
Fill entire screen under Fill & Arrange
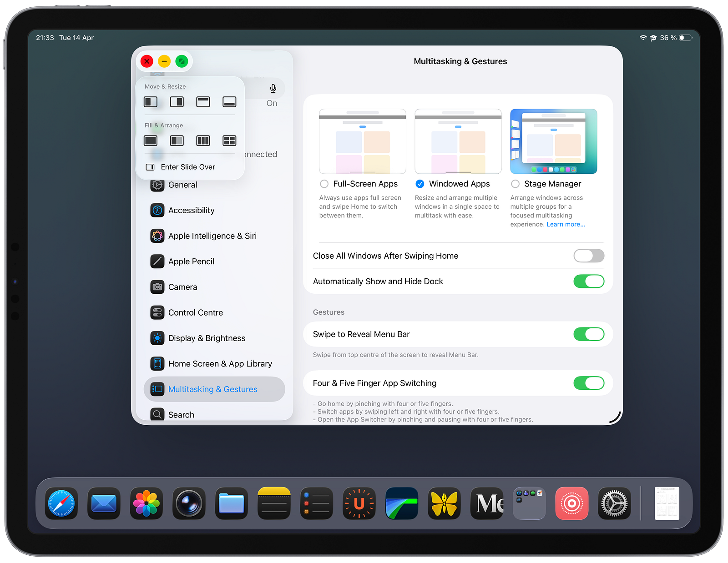coord(151,141)
